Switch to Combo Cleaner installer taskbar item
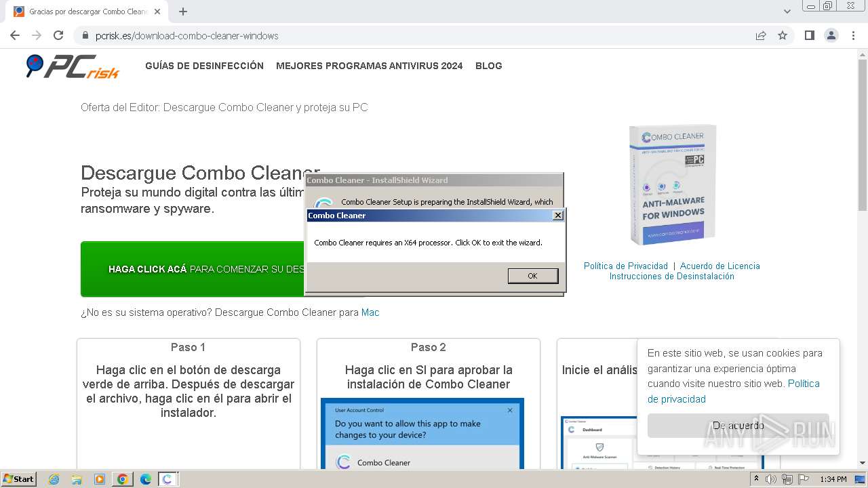Screen dimensions: 868x488 pyautogui.click(x=167, y=479)
